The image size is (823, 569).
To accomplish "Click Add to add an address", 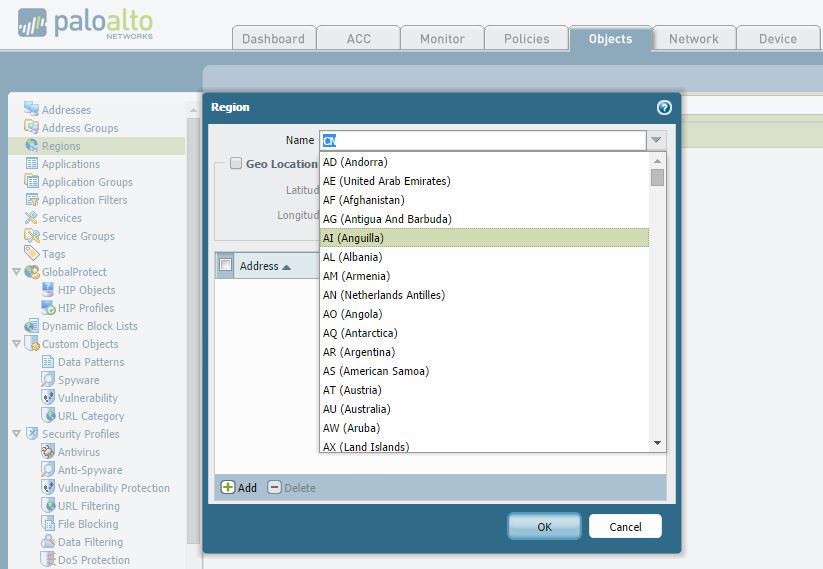I will [239, 488].
